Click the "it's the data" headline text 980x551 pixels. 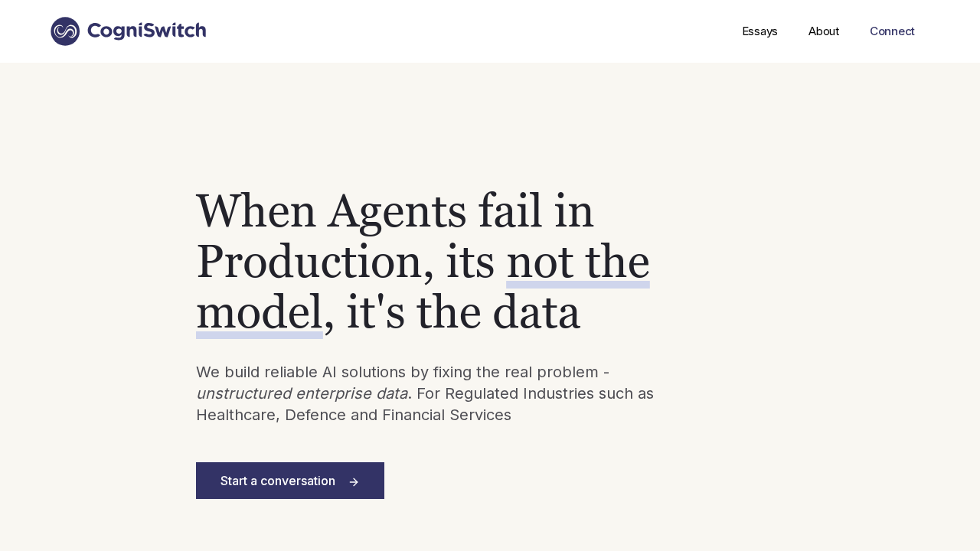point(463,313)
